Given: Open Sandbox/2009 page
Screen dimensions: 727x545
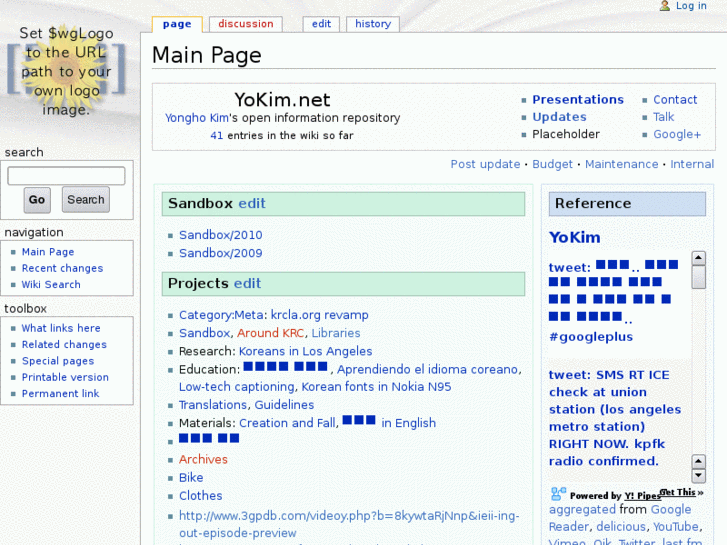Looking at the screenshot, I should click(221, 253).
